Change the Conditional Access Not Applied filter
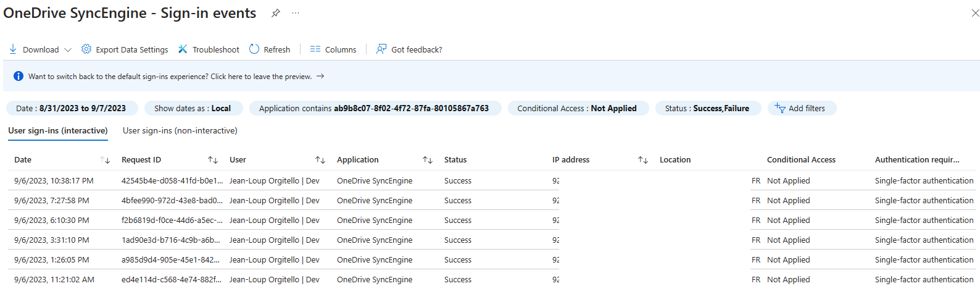The width and height of the screenshot is (980, 286). [578, 108]
